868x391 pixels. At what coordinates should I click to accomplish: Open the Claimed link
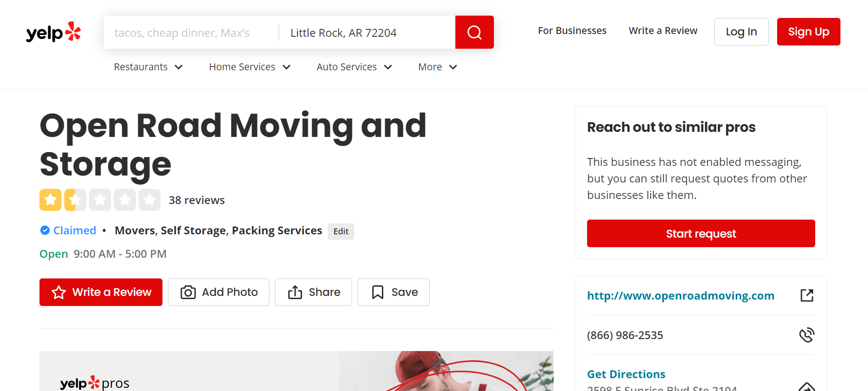point(74,230)
